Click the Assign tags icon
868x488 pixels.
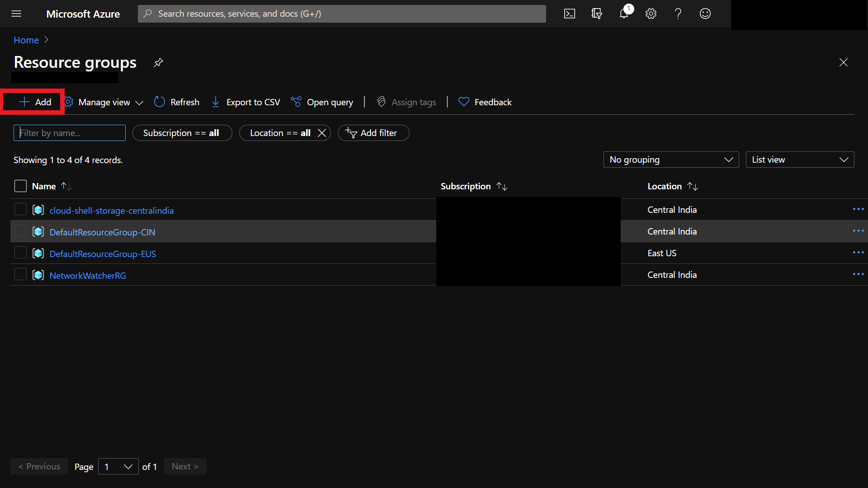tap(381, 102)
